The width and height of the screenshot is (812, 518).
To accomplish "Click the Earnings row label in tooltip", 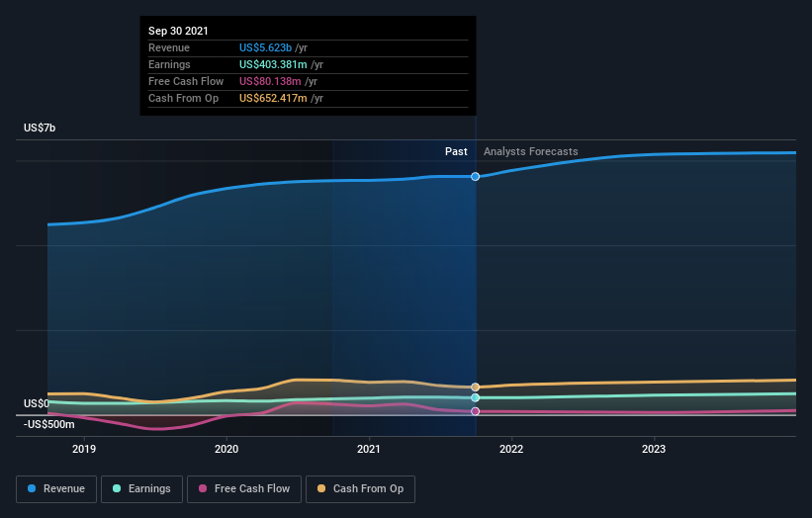I will click(x=169, y=64).
